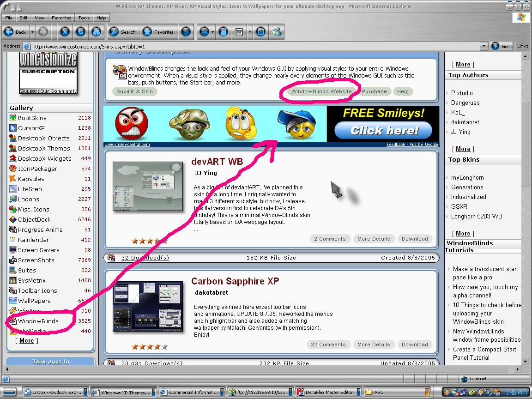The width and height of the screenshot is (532, 399).
Task: Open the Tools menu
Action: pos(84,18)
